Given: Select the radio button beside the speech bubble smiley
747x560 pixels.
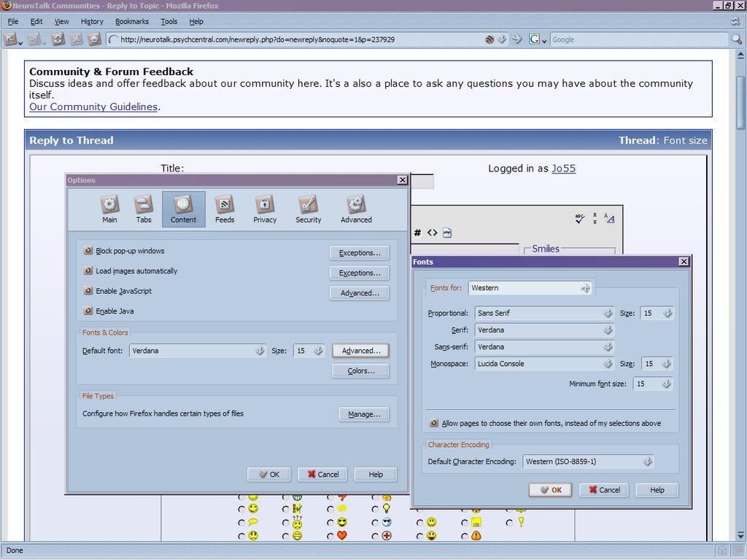Looking at the screenshot, I should tap(241, 522).
